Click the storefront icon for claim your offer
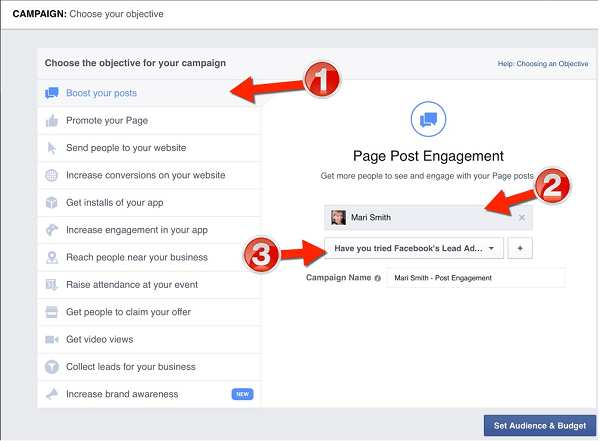This screenshot has height=441, width=600. 52,312
